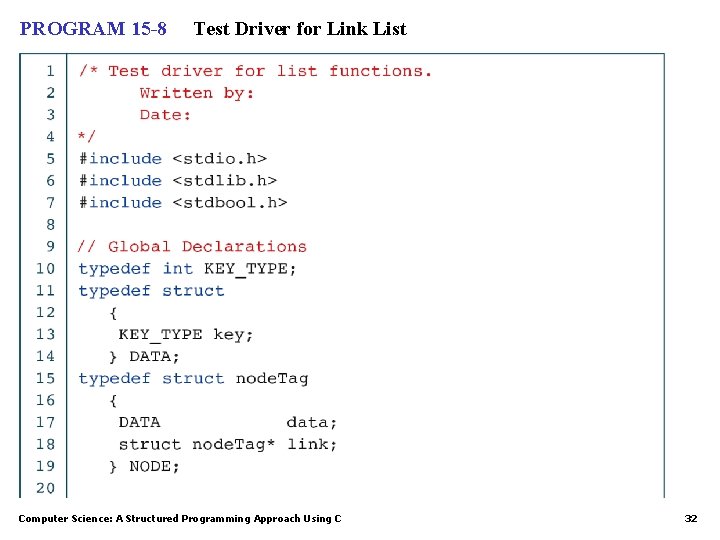The width and height of the screenshot is (720, 540).
Task: Click line number 1
Action: coord(50,71)
